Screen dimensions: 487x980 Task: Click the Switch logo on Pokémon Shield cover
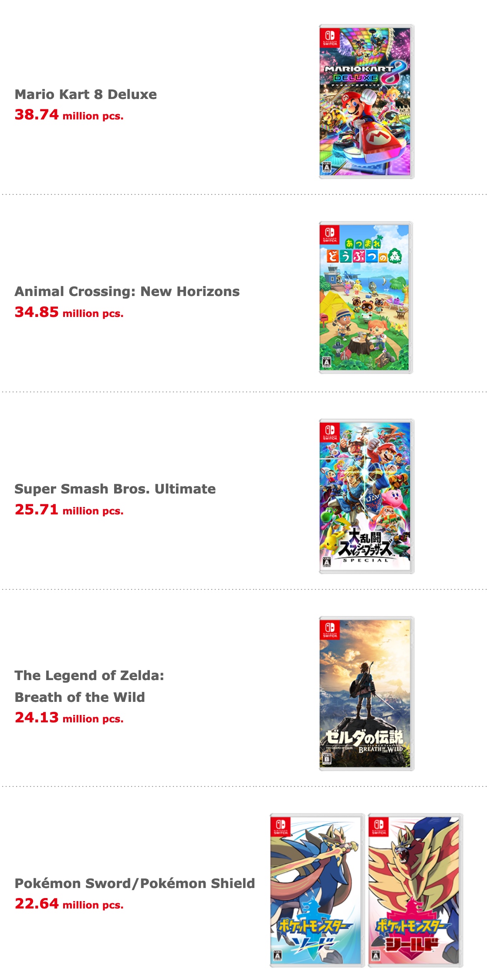379,827
